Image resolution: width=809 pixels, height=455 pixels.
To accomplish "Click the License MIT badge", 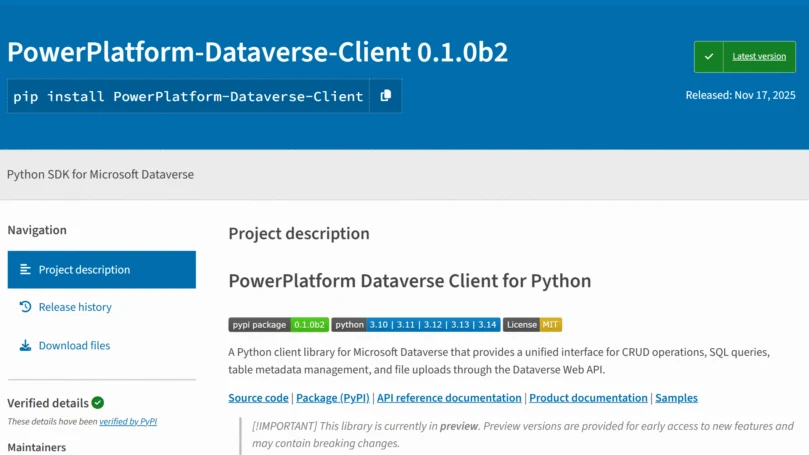I will 532,324.
